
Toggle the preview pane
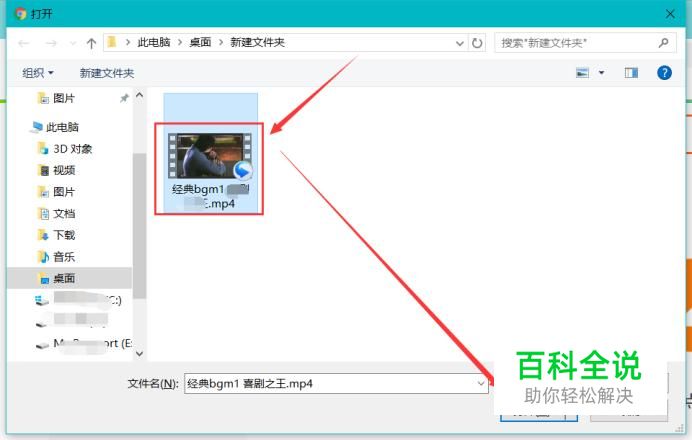631,73
